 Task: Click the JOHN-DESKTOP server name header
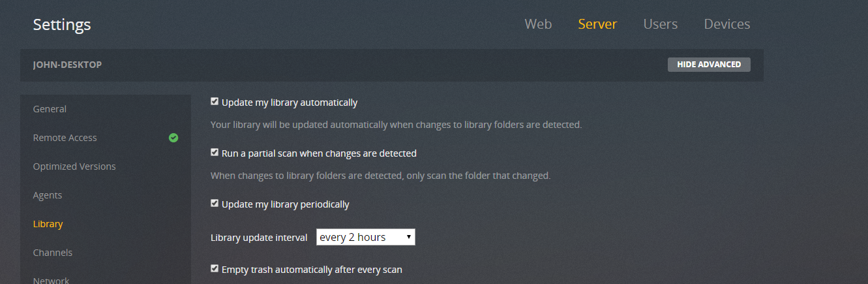[x=67, y=65]
